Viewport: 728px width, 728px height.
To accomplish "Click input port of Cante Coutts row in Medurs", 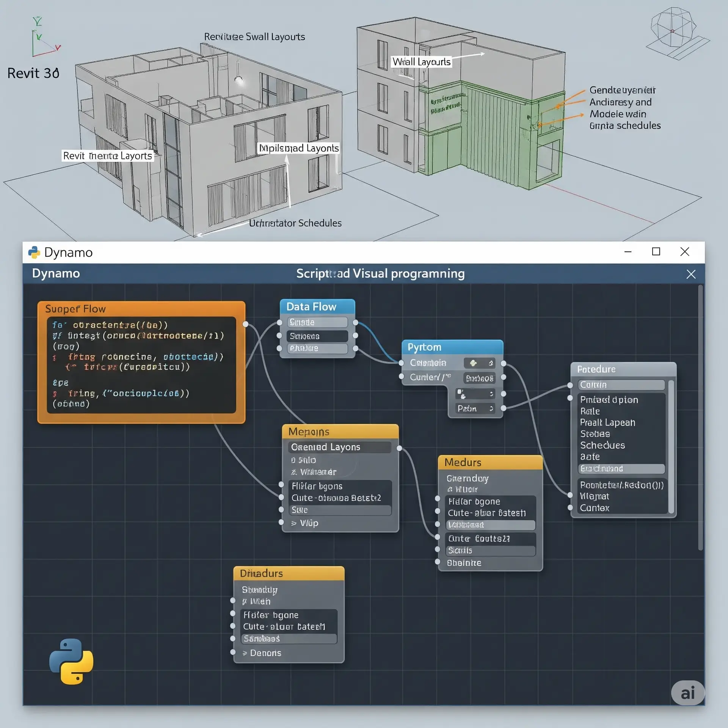I will (x=438, y=537).
